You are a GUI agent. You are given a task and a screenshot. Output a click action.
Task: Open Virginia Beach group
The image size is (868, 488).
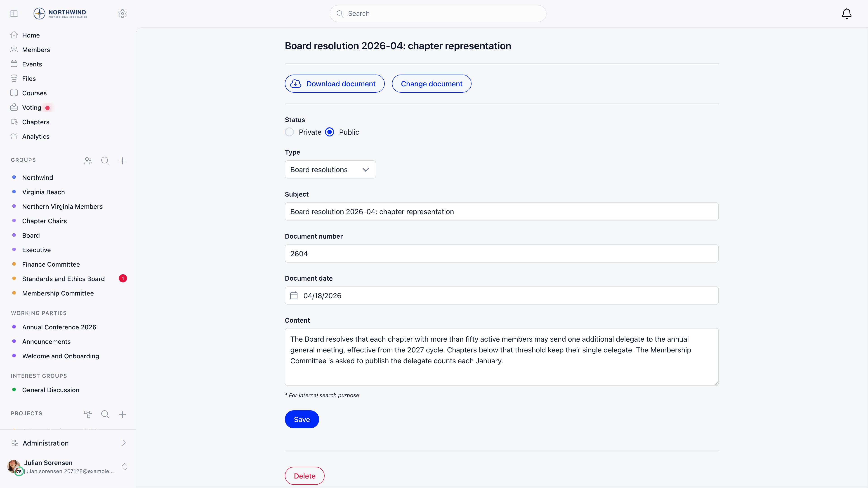(x=43, y=192)
